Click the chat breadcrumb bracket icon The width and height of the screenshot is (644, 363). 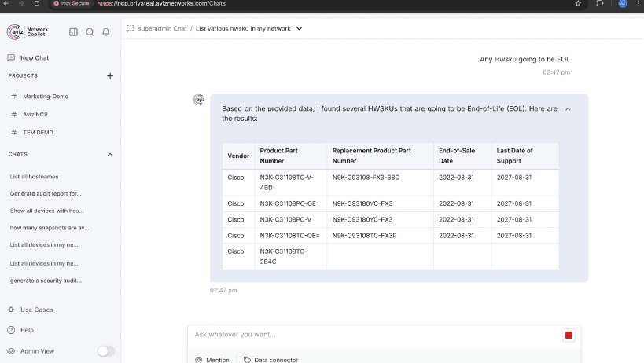[131, 29]
